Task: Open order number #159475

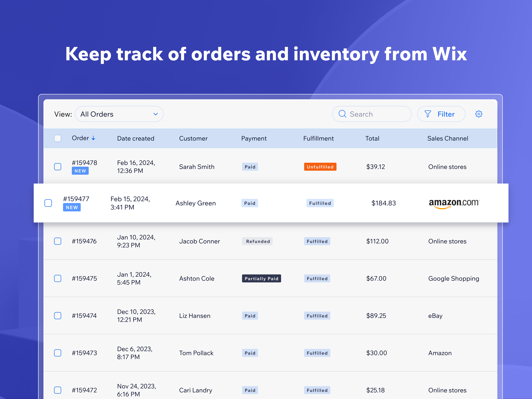Action: [x=84, y=279]
